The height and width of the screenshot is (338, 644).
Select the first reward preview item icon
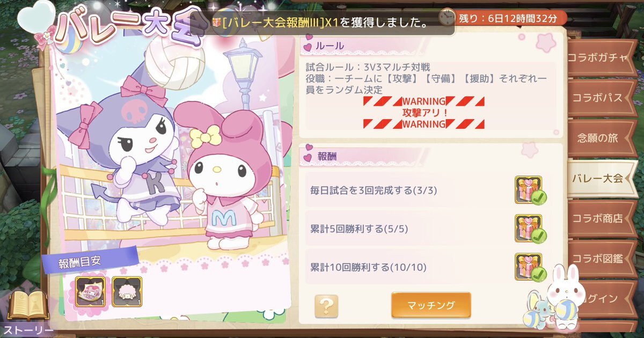pyautogui.click(x=91, y=292)
